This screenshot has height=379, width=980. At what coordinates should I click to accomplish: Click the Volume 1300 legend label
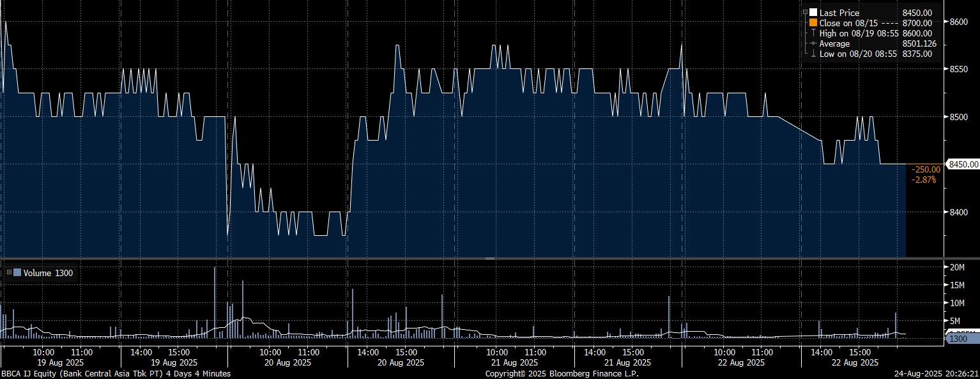[x=49, y=274]
